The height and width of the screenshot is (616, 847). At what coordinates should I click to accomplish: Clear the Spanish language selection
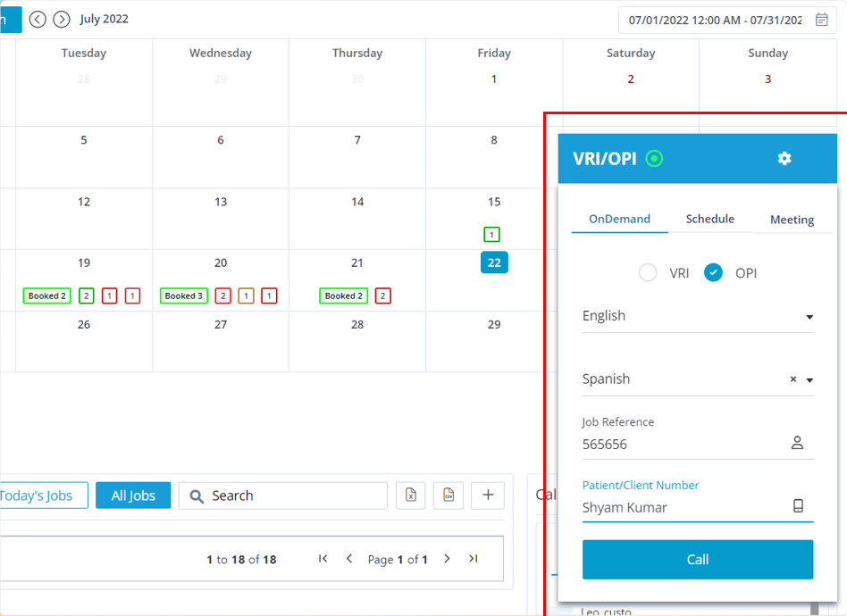tap(792, 379)
